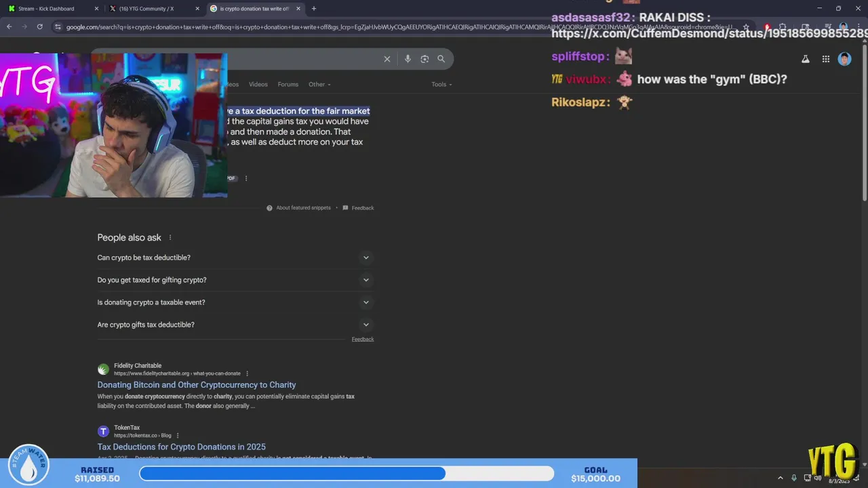This screenshot has height=488, width=868.
Task: Close the Stream - Kick Dashboard tab
Action: pyautogui.click(x=96, y=9)
